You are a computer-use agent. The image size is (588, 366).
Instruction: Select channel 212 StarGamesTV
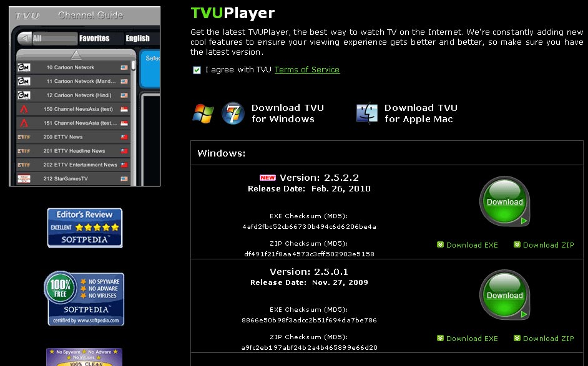73,179
